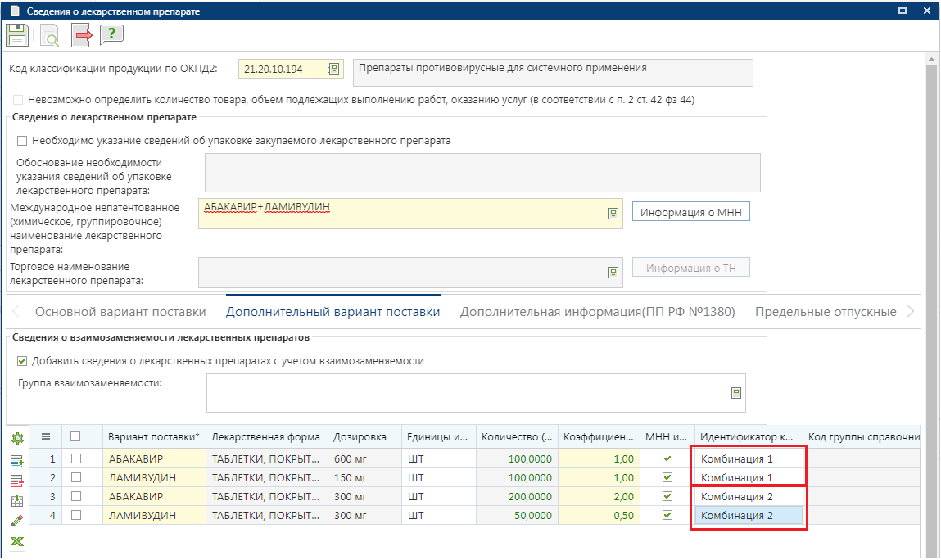This screenshot has height=560, width=941.
Task: Sort by Лекарственная форма column header
Action: [x=266, y=437]
